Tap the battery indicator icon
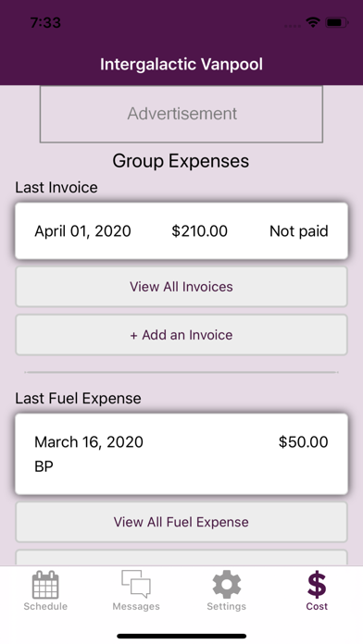This screenshot has height=644, width=363. pyautogui.click(x=337, y=23)
